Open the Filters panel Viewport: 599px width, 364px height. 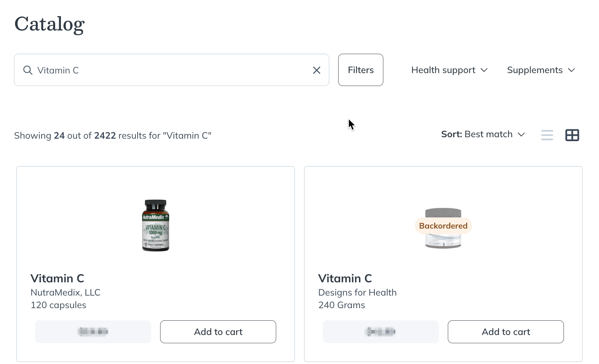coord(361,70)
